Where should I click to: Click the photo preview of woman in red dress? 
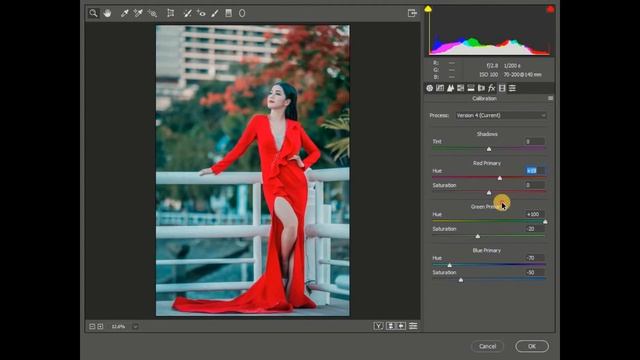253,171
